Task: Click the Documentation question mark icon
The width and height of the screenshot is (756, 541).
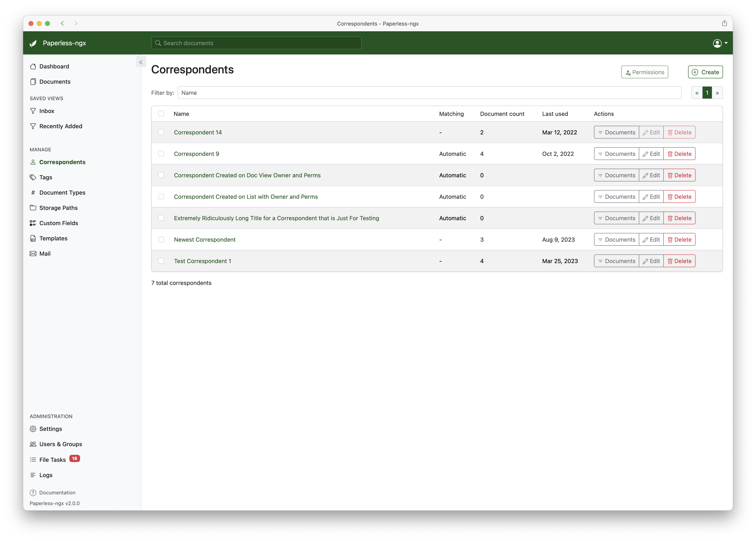Action: click(x=33, y=493)
